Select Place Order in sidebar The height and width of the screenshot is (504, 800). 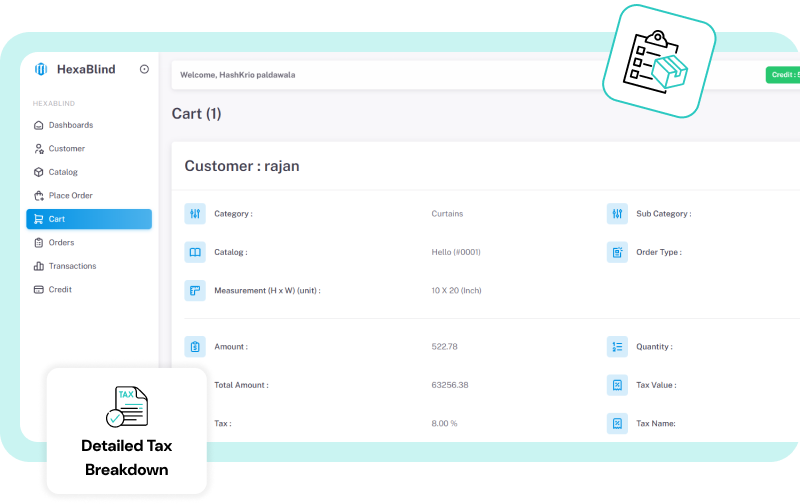(70, 196)
